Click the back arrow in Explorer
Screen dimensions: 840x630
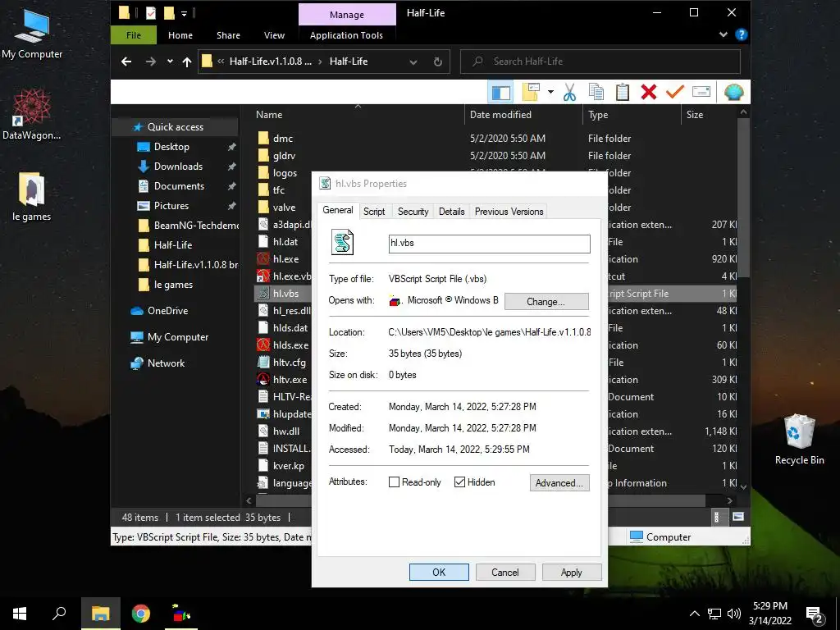click(x=126, y=62)
